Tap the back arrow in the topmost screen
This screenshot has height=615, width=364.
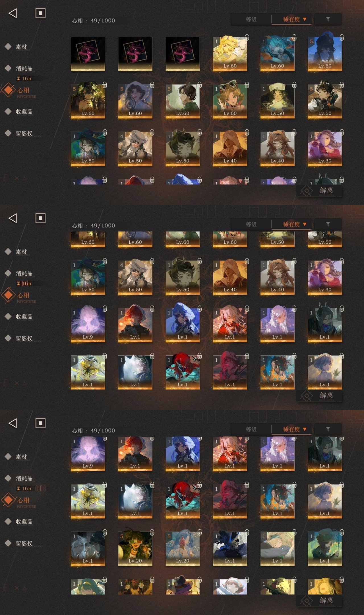click(13, 13)
